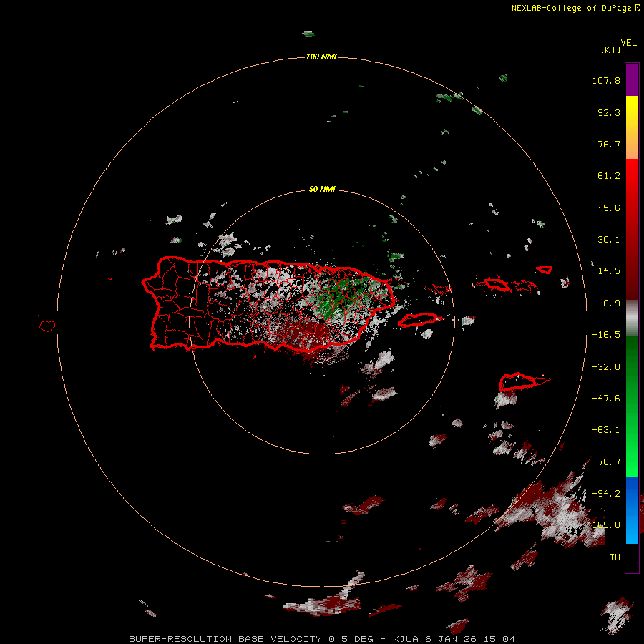
Task: Click the 107.8 legend value
Action: click(606, 80)
